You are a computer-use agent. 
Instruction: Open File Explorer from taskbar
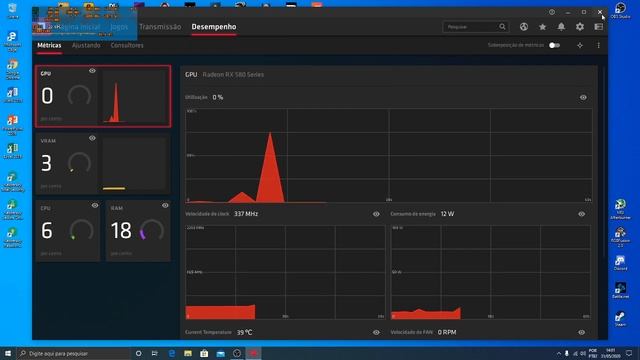pos(188,353)
